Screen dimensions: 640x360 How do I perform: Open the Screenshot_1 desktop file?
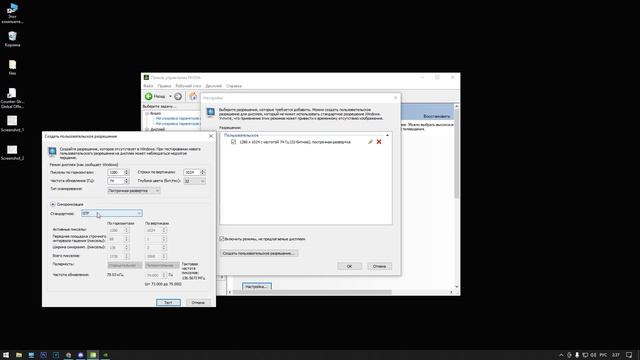click(12, 124)
